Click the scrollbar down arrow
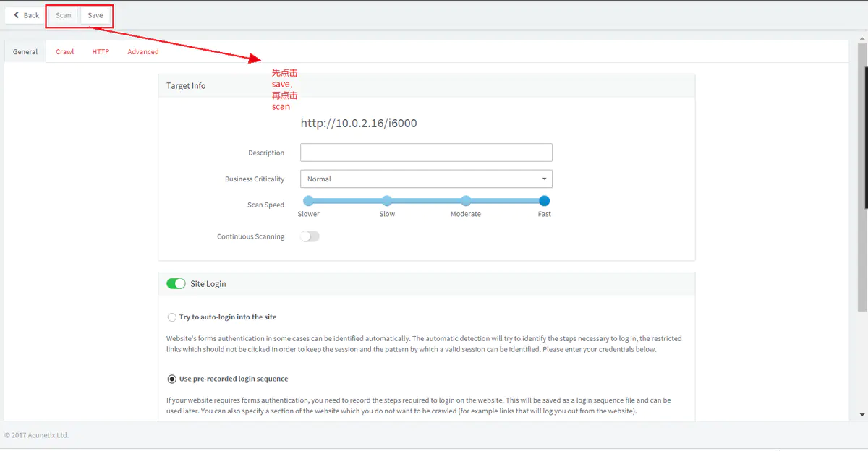Image resolution: width=868 pixels, height=451 pixels. tap(862, 415)
